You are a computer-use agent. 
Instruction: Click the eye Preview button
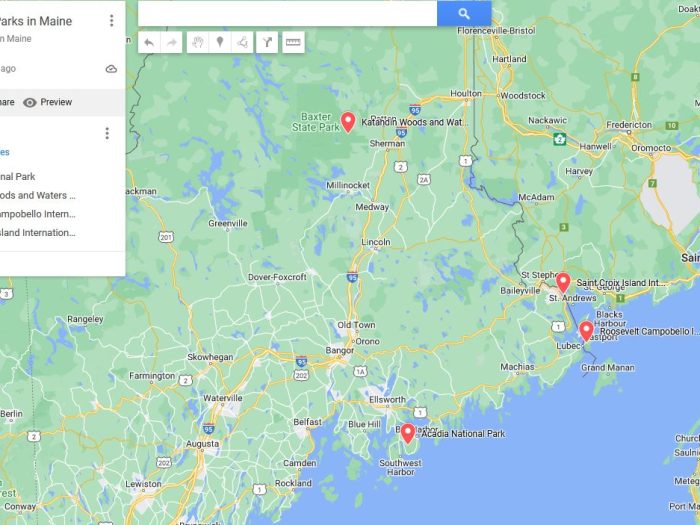coord(47,102)
